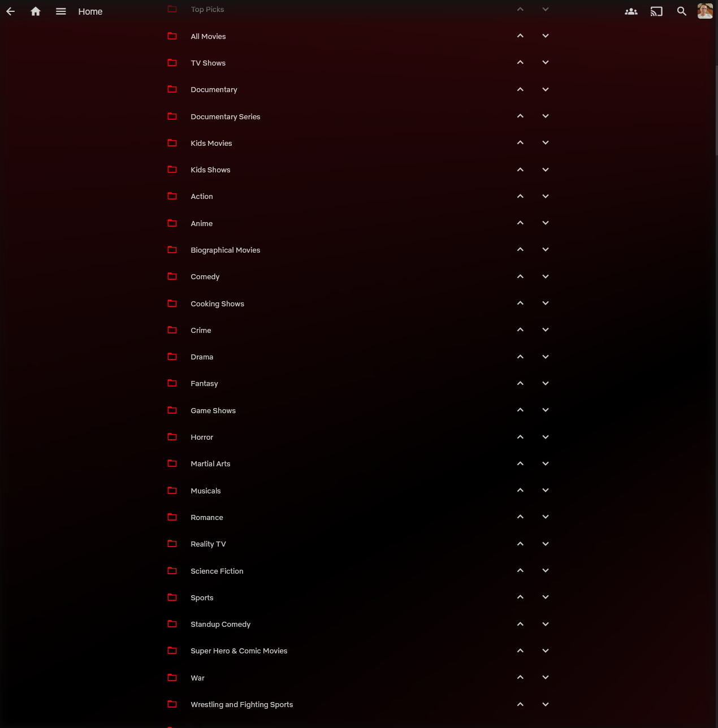Screen dimensions: 718x728
Task: Move Comedy up using its arrow
Action: [520, 276]
